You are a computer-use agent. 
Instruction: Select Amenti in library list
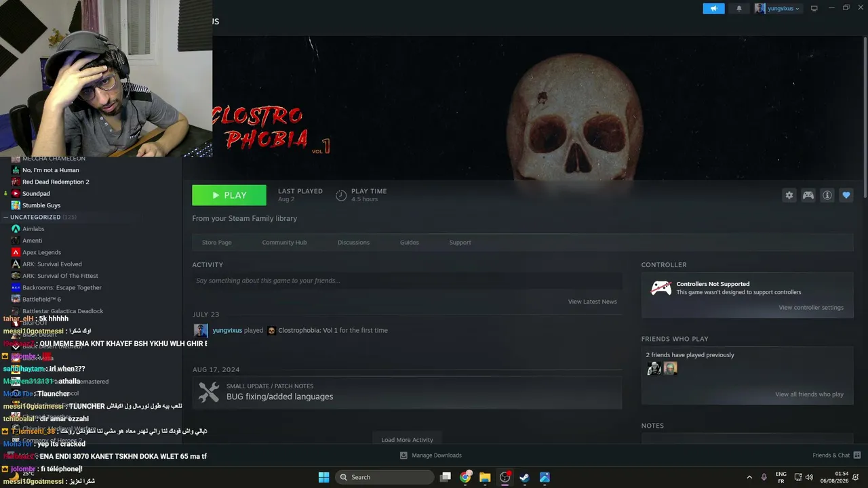32,241
